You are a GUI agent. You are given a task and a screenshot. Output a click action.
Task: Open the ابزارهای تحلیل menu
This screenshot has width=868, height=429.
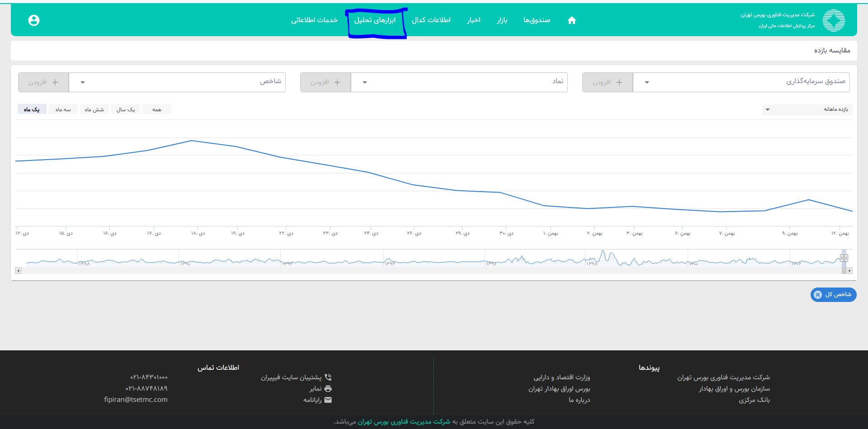[x=375, y=20]
